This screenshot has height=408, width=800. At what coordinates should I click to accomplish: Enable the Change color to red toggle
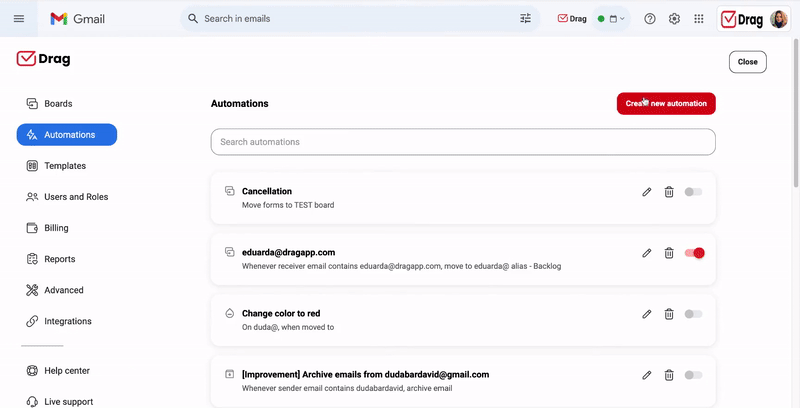point(693,314)
